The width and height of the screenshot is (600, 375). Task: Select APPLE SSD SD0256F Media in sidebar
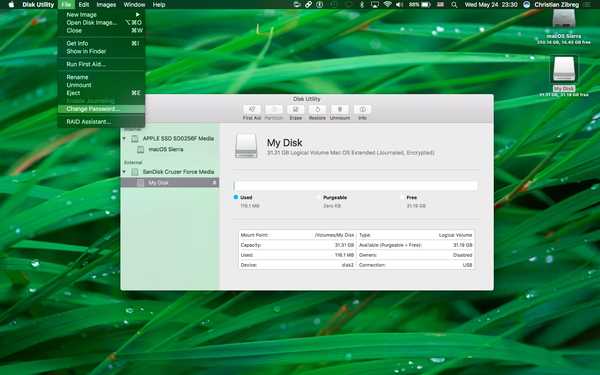coord(170,139)
